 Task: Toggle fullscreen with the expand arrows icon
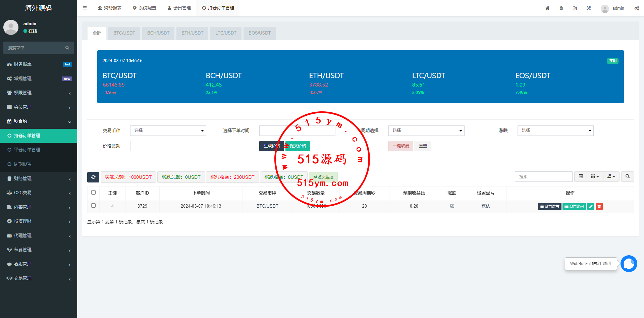pyautogui.click(x=589, y=8)
